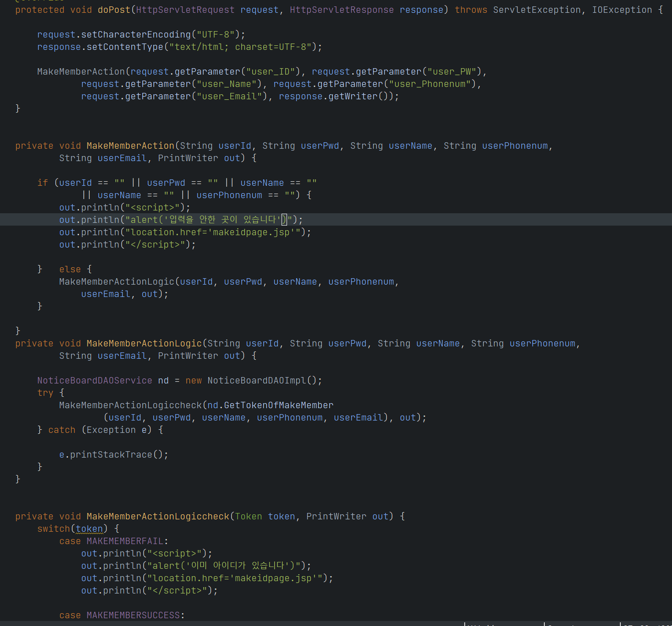The width and height of the screenshot is (672, 626).
Task: Click the MAKEMEMBERFAIL case label
Action: pyautogui.click(x=125, y=541)
